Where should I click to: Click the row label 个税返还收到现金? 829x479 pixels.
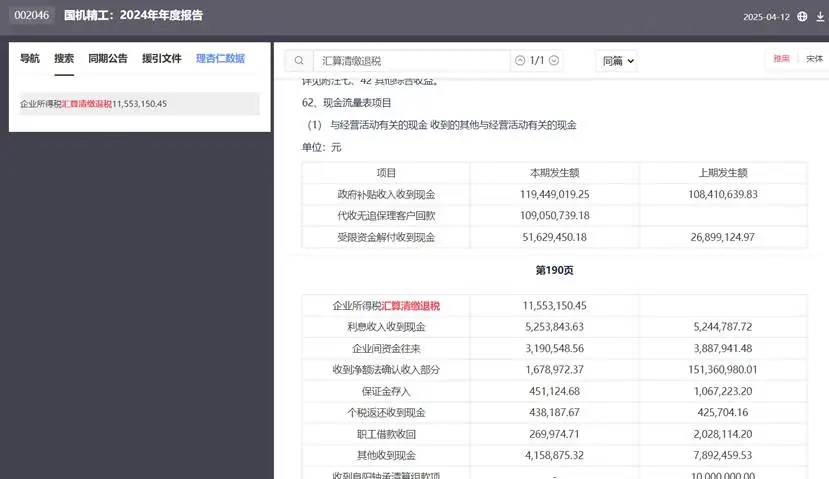point(386,412)
